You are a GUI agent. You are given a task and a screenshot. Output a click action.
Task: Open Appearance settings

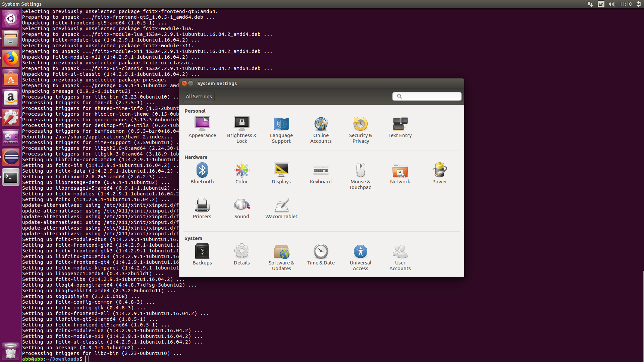click(x=202, y=127)
